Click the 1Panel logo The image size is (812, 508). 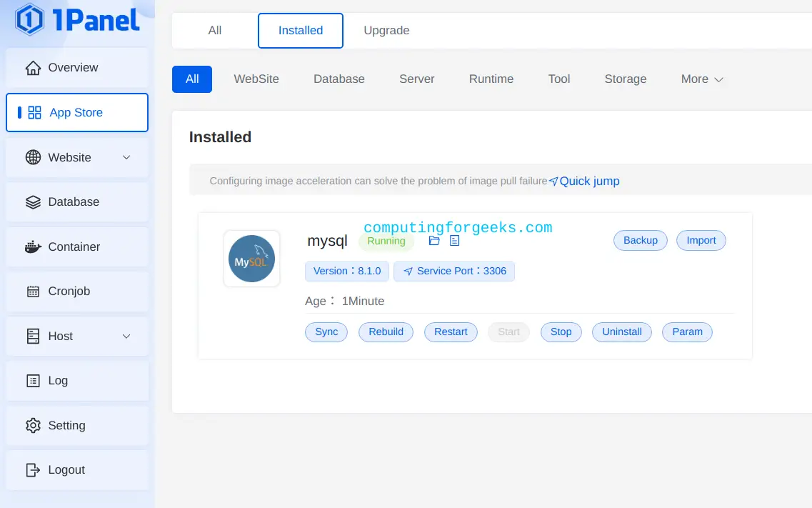[x=77, y=20]
